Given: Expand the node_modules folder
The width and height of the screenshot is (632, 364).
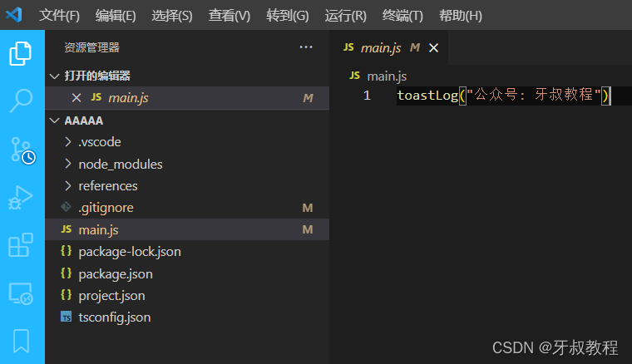Looking at the screenshot, I should point(68,164).
